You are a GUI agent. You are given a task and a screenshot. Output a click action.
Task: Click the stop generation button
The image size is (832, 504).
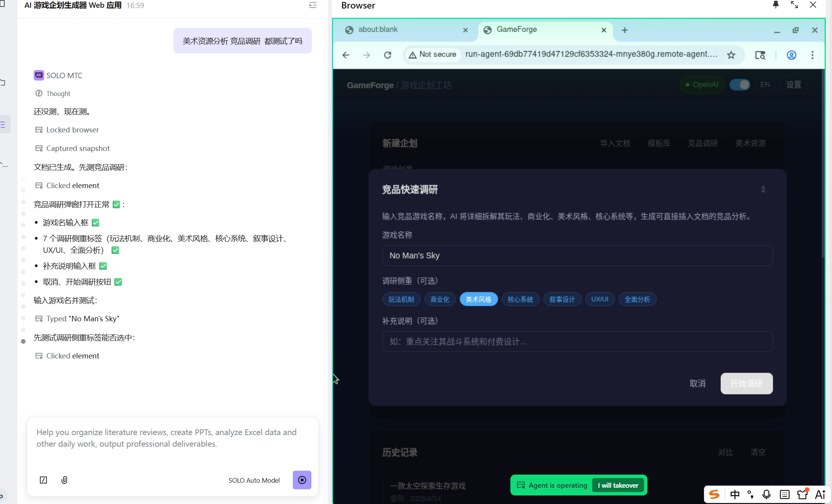pyautogui.click(x=302, y=480)
